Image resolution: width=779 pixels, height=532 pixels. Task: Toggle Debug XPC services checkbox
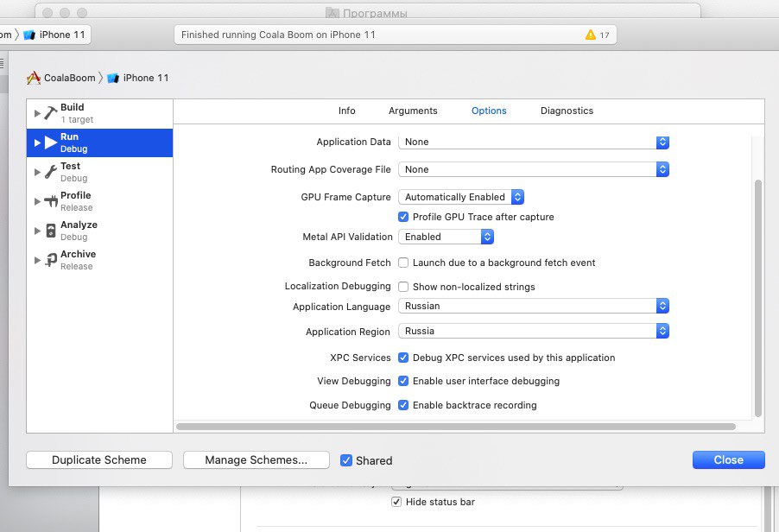(x=403, y=358)
